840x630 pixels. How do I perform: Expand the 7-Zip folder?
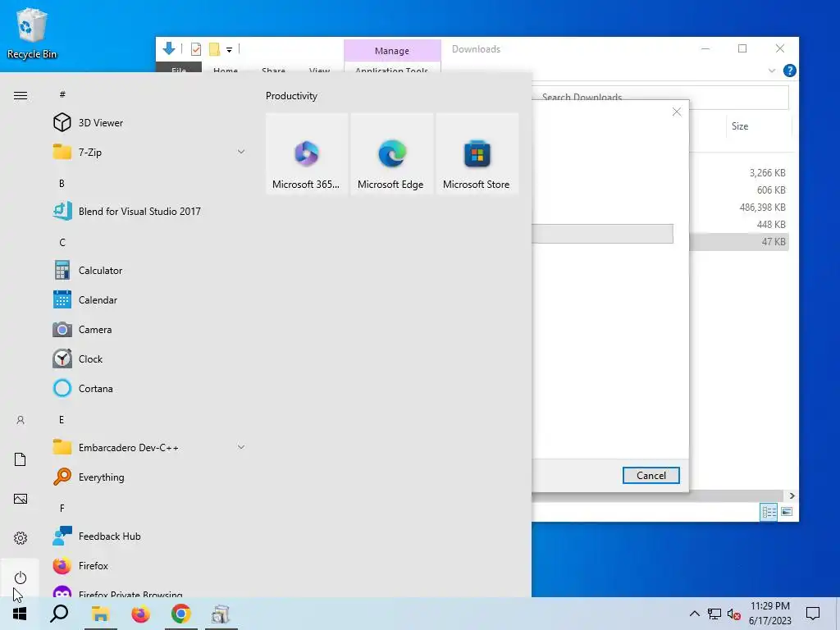(x=148, y=152)
